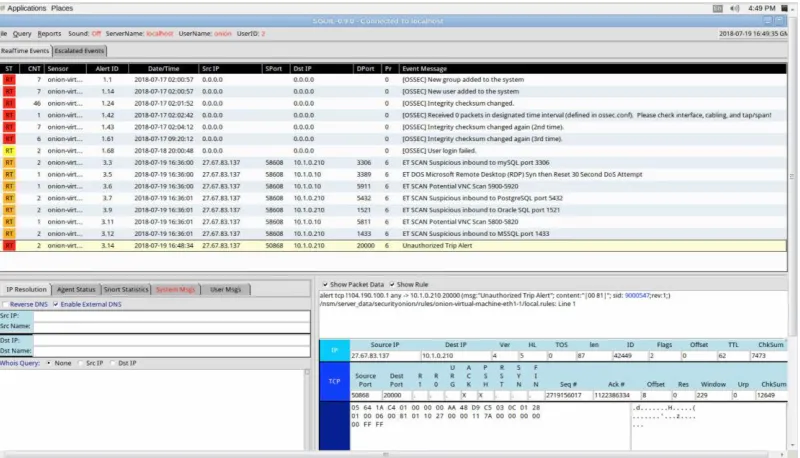Click RT status of Oracle SQL port 1521 row

9,210
